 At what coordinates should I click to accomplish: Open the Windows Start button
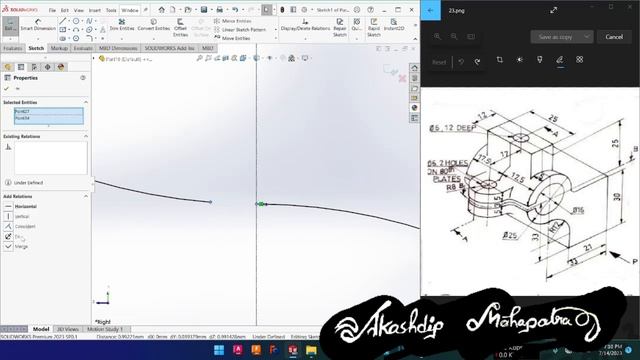219,350
